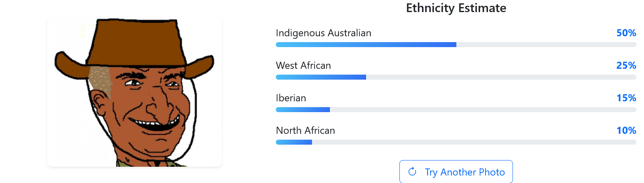Viewport: 644px width, 183px height.
Task: Click the cartoon character's grinning mouth
Action: (x=154, y=124)
